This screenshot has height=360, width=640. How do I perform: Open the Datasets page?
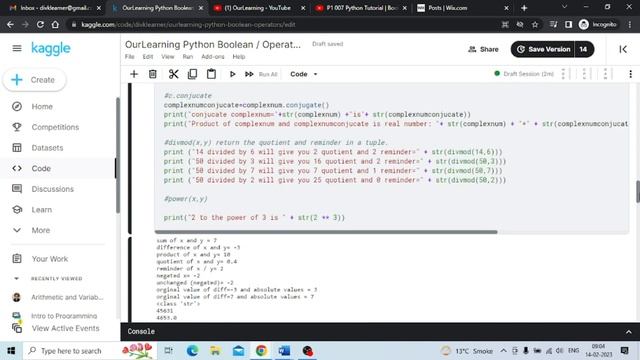point(47,148)
